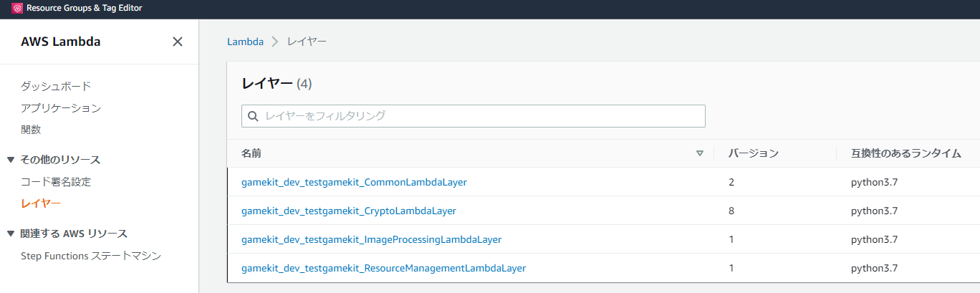Viewport: 980px width, 293px height.
Task: Click version 8 of CryptoLambdaLayer row
Action: tap(731, 211)
